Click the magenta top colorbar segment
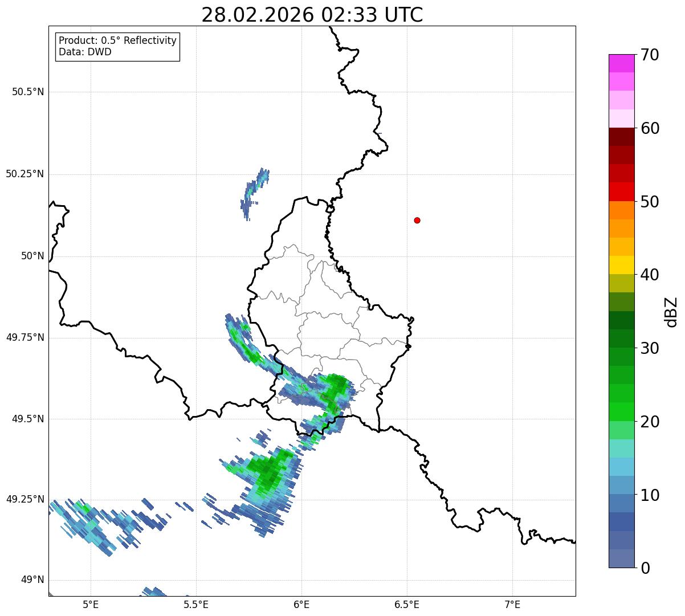Screen dimensions: 685x616 [621, 63]
